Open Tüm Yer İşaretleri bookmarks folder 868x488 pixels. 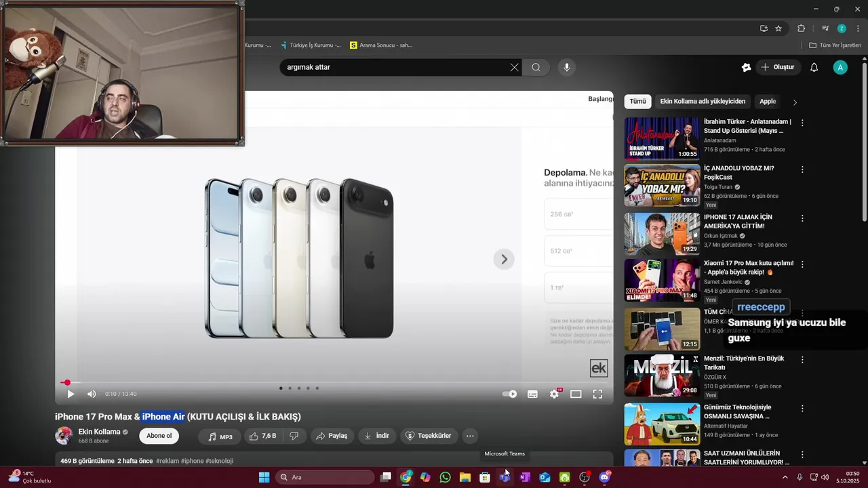835,45
